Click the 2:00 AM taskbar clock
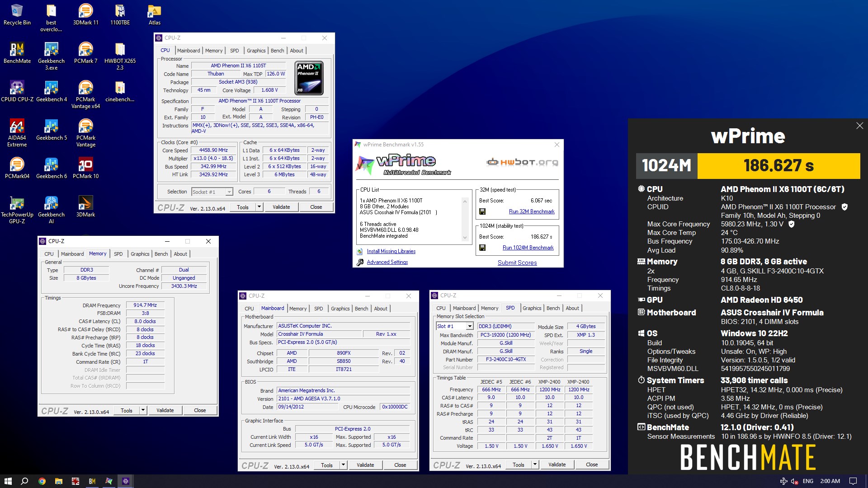 click(x=830, y=481)
